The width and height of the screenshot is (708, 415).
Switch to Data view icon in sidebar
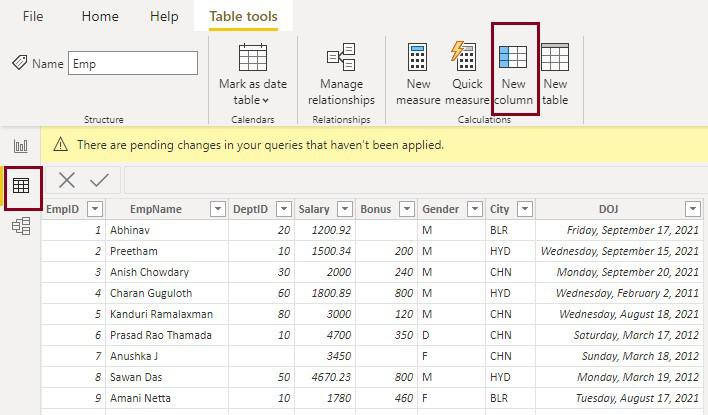pyautogui.click(x=21, y=186)
